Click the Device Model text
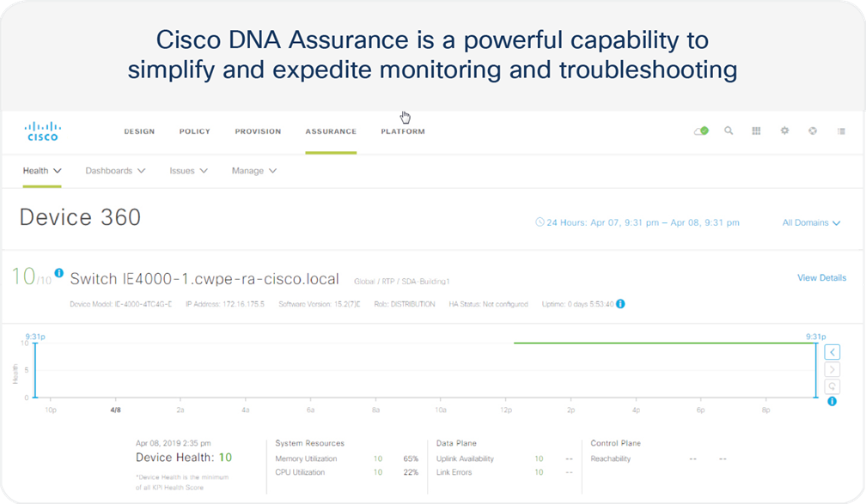The width and height of the screenshot is (866, 504). tap(120, 304)
